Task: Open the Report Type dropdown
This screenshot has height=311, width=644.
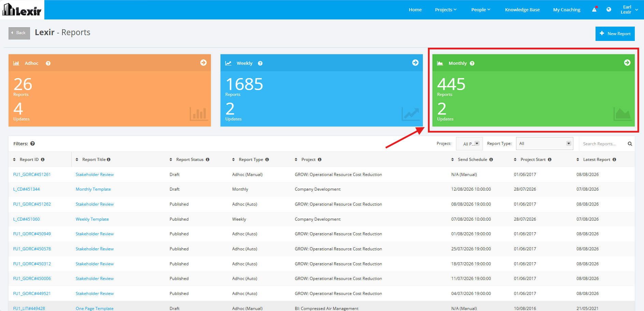Action: click(x=545, y=144)
